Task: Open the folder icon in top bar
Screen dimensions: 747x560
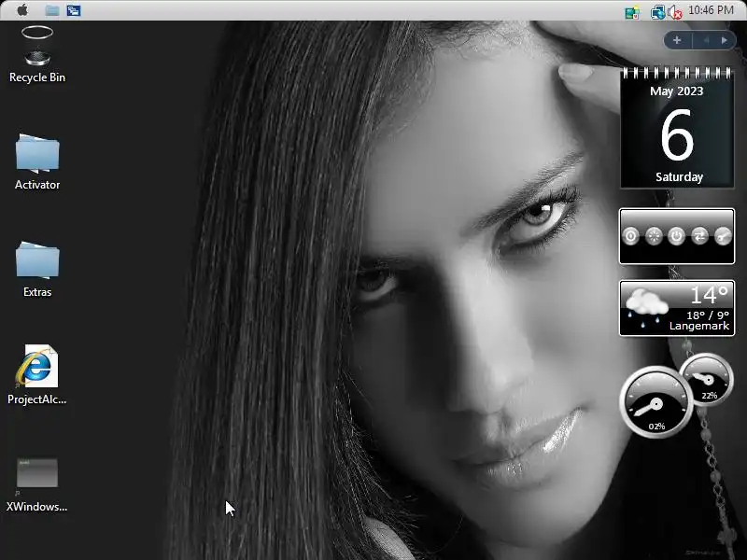Action: tap(52, 10)
